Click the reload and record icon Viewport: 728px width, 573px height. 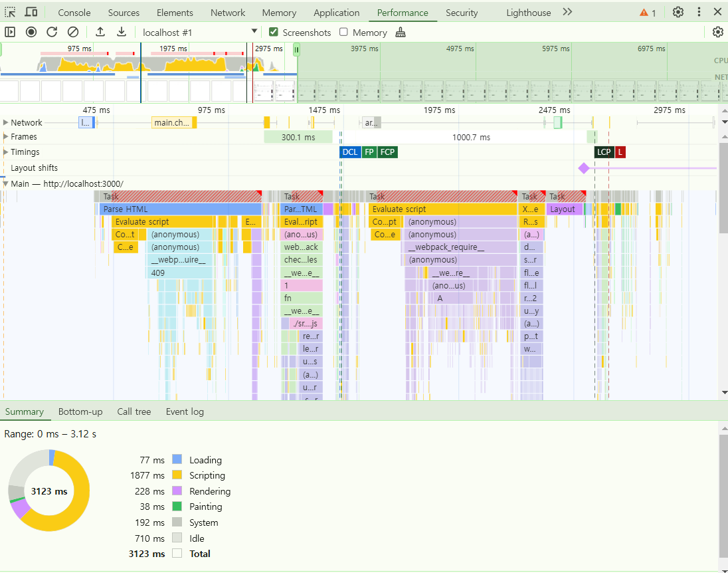pyautogui.click(x=52, y=32)
